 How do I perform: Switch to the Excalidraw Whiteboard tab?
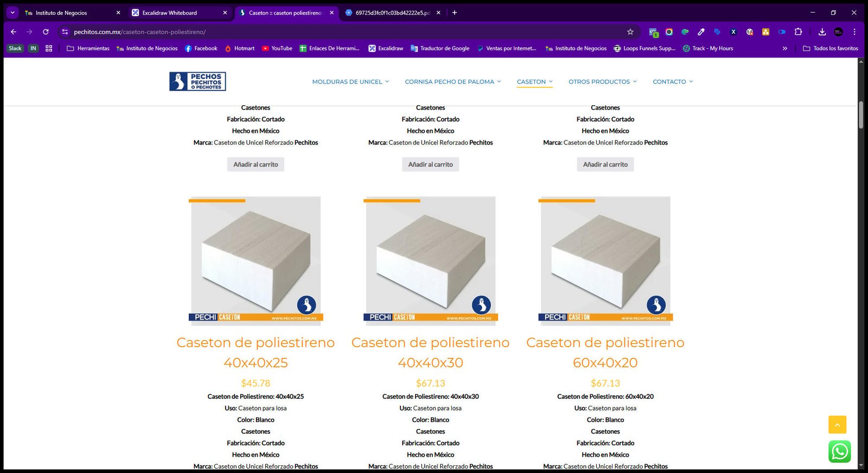[179, 12]
